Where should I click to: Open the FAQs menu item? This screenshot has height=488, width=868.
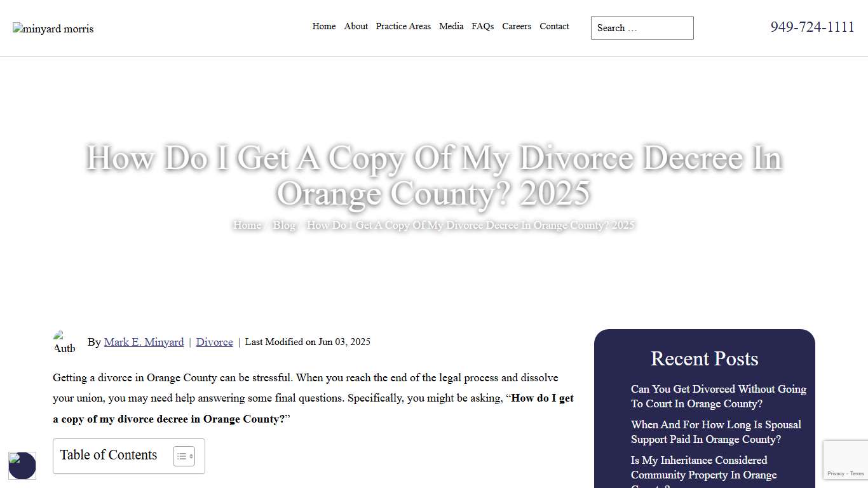[x=482, y=26]
